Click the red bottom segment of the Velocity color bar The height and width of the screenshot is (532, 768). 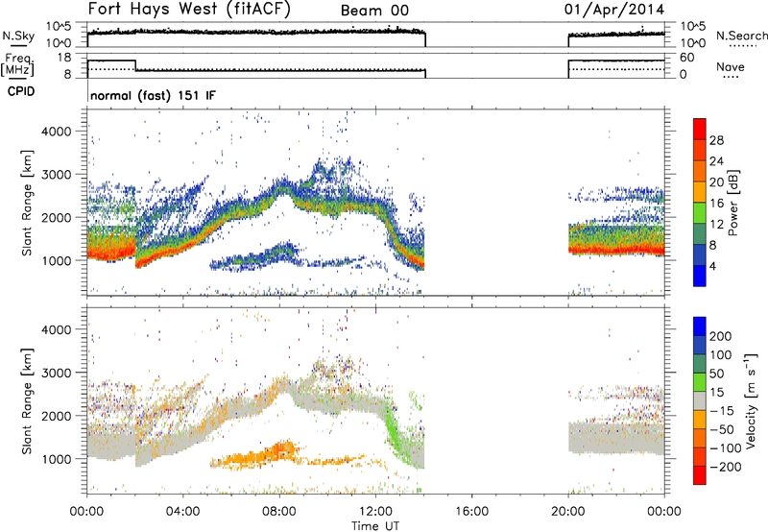coord(700,475)
